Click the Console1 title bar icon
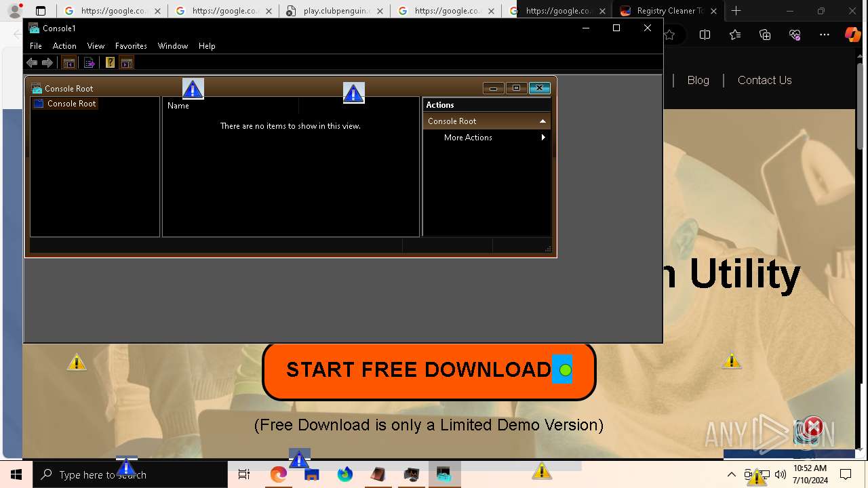The image size is (868, 488). click(x=34, y=28)
